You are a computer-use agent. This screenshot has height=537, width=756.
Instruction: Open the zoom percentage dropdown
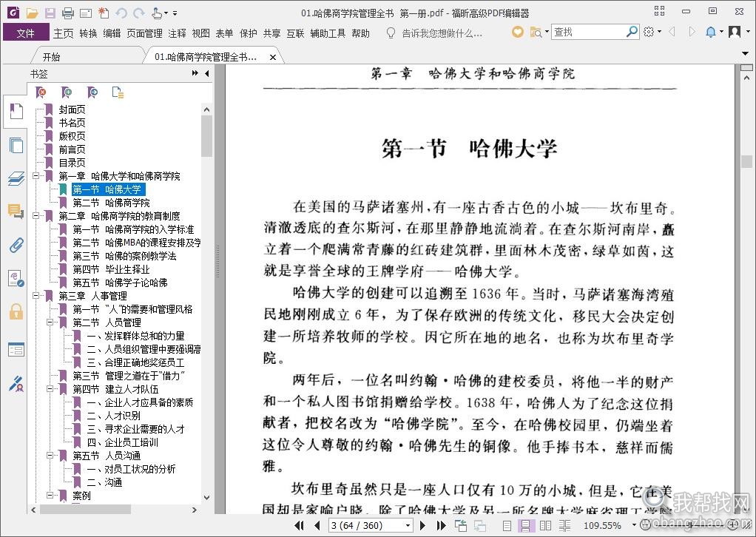[x=633, y=525]
